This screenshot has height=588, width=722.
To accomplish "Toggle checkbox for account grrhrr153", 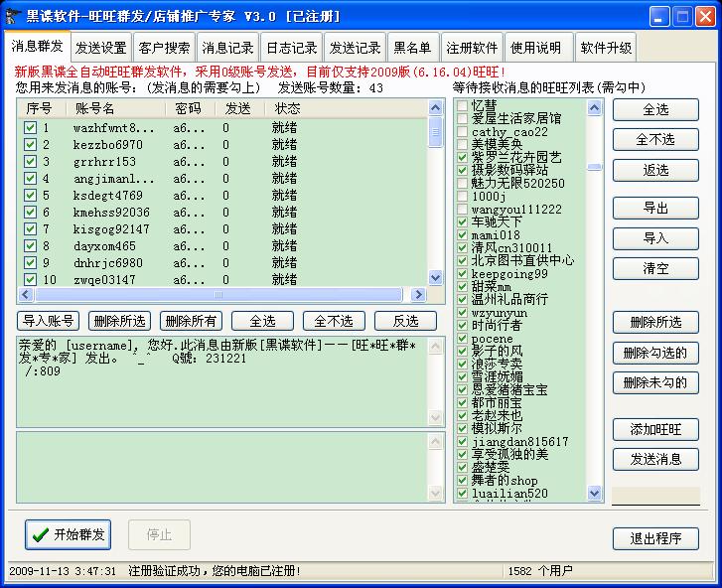I will (30, 162).
